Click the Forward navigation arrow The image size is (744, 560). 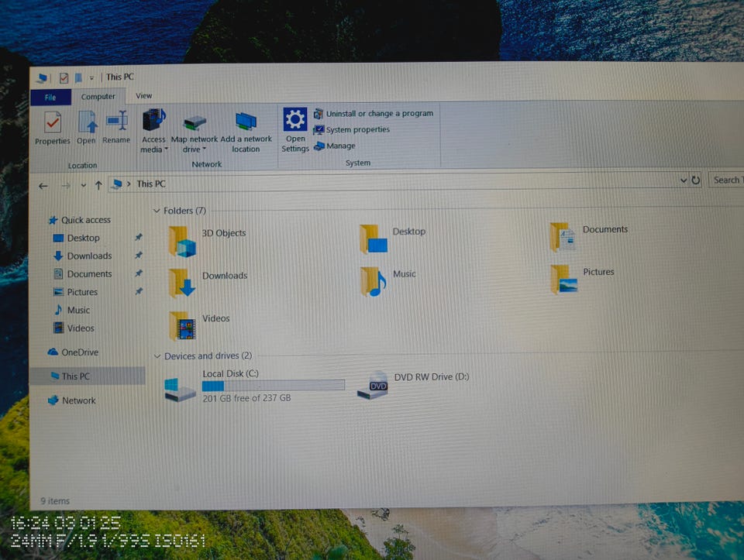65,185
